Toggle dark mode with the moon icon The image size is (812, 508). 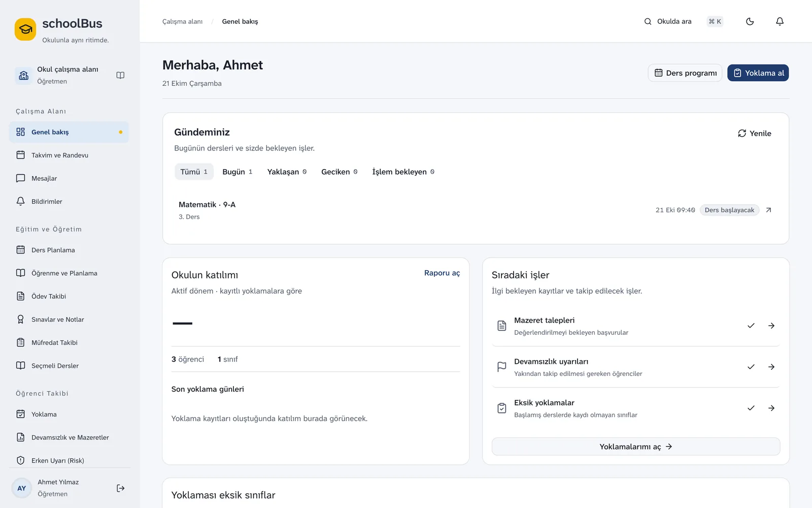[750, 21]
